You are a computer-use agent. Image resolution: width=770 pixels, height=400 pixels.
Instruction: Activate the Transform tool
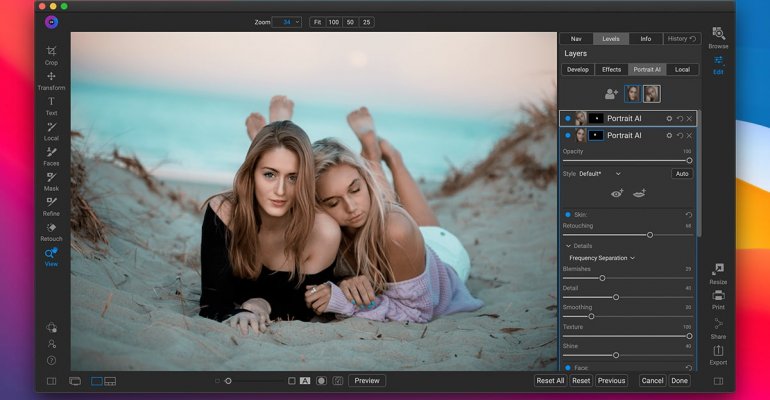point(51,77)
